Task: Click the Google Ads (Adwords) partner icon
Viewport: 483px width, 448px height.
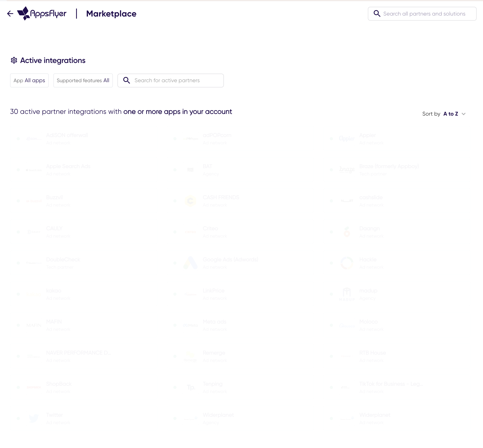Action: coord(190,263)
